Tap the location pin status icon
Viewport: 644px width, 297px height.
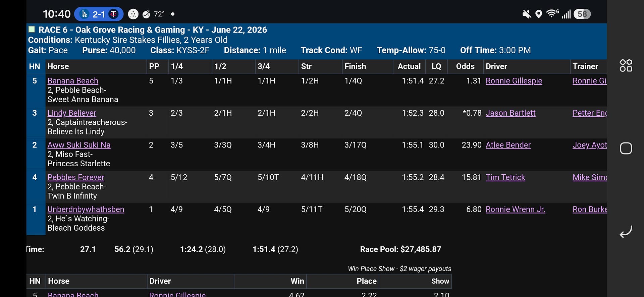539,14
